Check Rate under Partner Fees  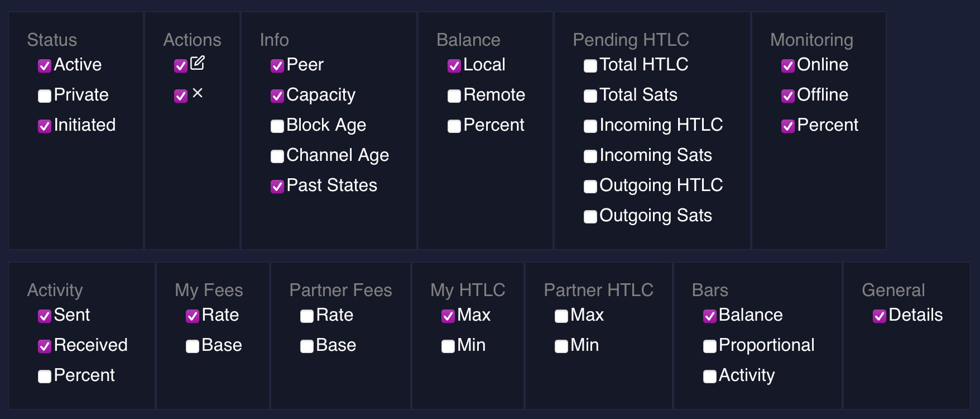click(307, 316)
